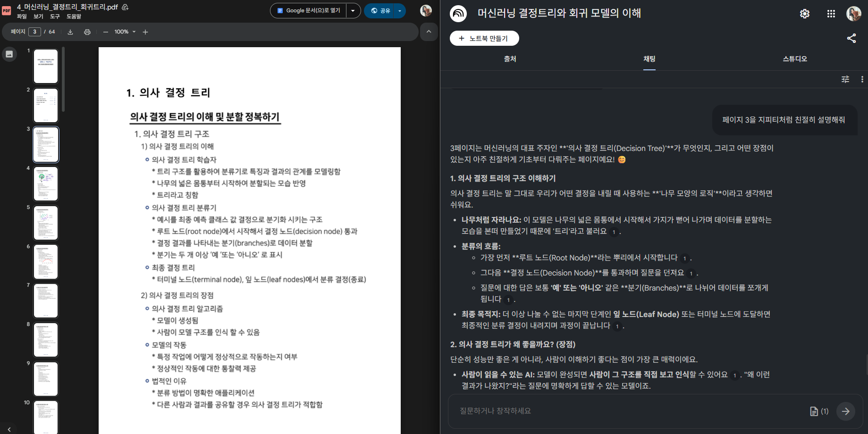Click the 노트북 만들기 button
This screenshot has width=868, height=434.
(x=484, y=38)
